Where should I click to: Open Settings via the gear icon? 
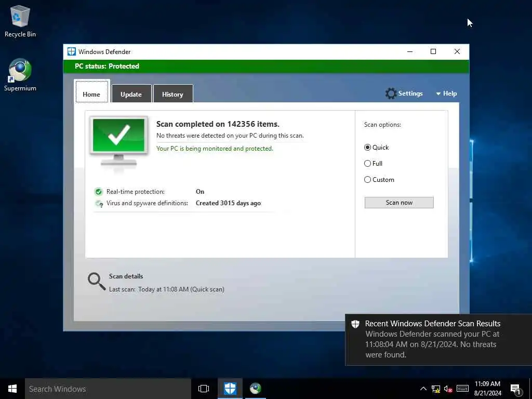tap(391, 94)
